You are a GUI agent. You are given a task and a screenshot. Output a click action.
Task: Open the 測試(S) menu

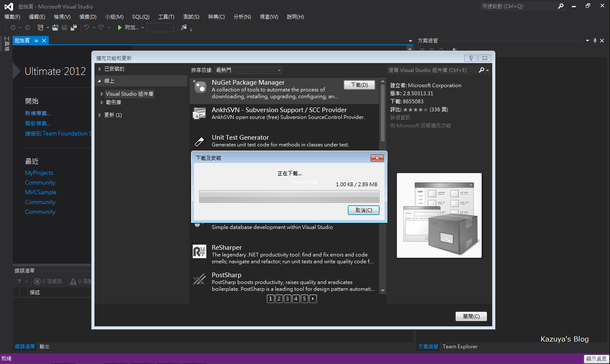(x=191, y=17)
